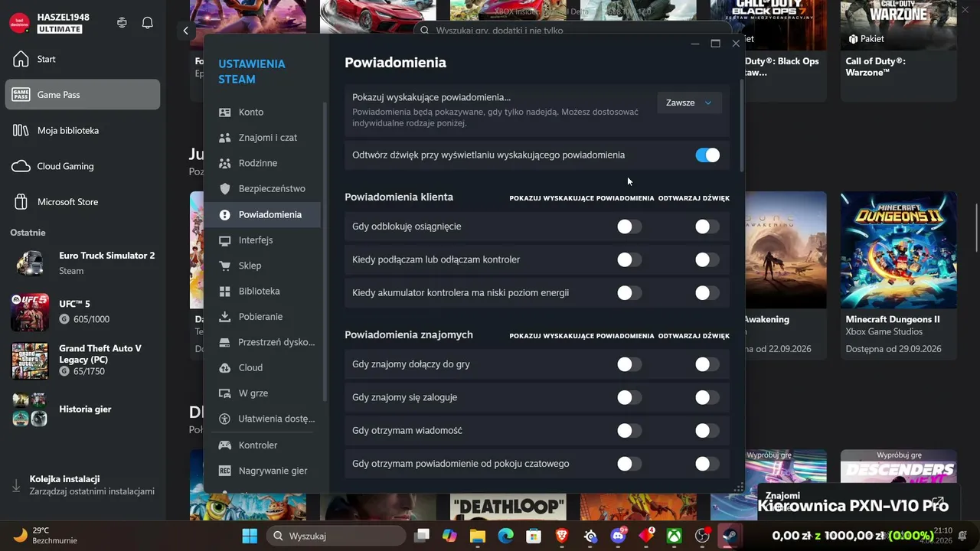Select Game Pass in the Xbox sidebar
Screen dimensions: 980x551
83,95
